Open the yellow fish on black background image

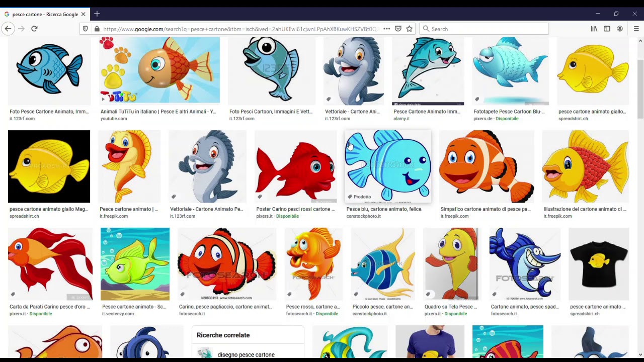pyautogui.click(x=49, y=166)
